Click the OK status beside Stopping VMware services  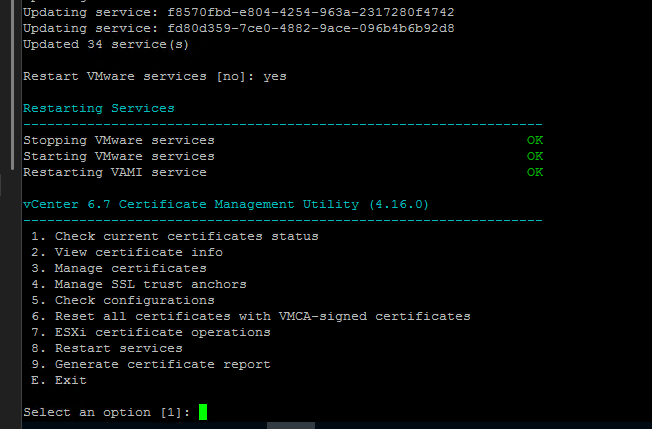(535, 141)
